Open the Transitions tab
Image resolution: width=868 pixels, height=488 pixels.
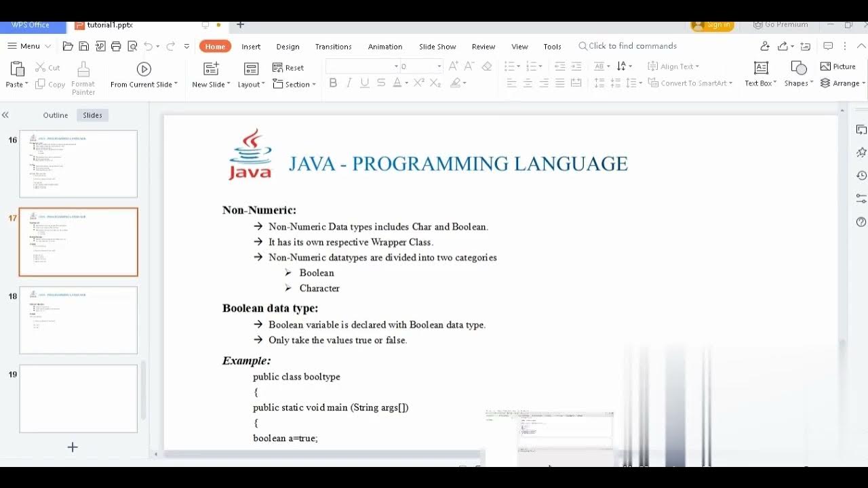[x=333, y=47]
